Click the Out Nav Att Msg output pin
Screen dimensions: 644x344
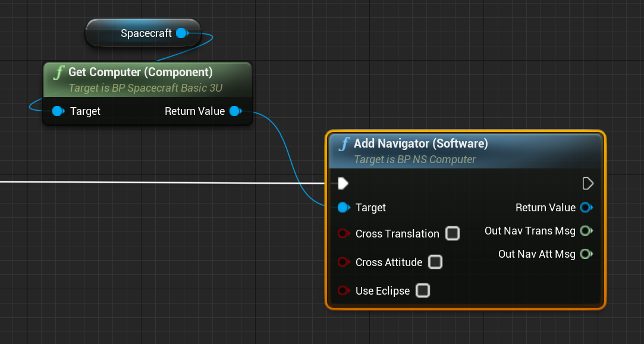[x=586, y=254]
